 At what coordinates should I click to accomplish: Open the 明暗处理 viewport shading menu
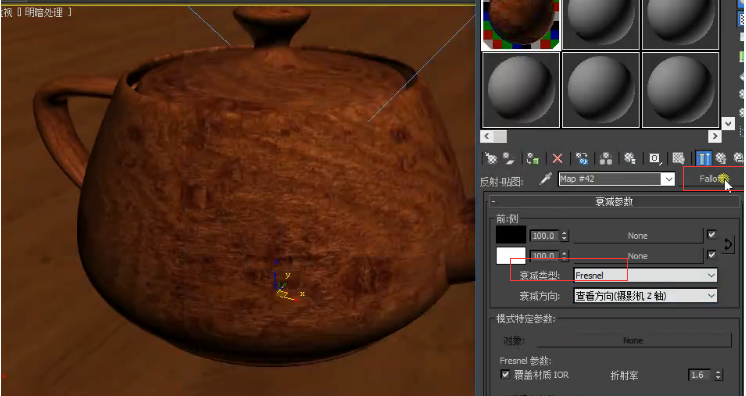43,13
